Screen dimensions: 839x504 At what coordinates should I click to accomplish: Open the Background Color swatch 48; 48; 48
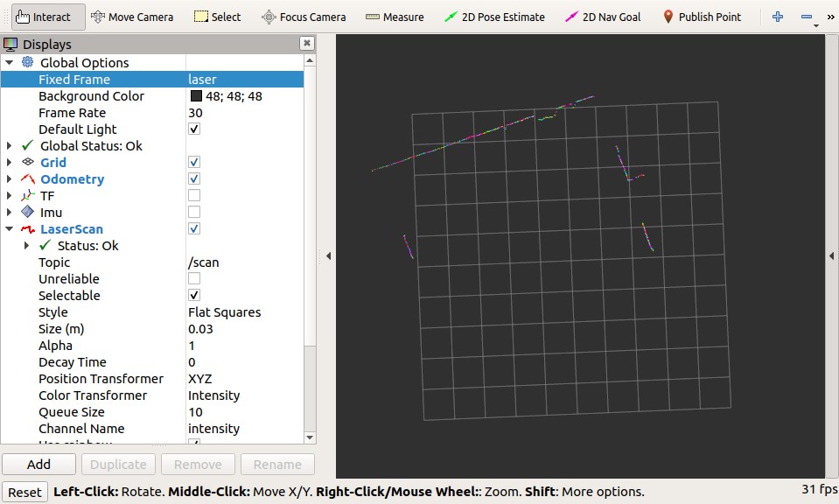coord(196,96)
